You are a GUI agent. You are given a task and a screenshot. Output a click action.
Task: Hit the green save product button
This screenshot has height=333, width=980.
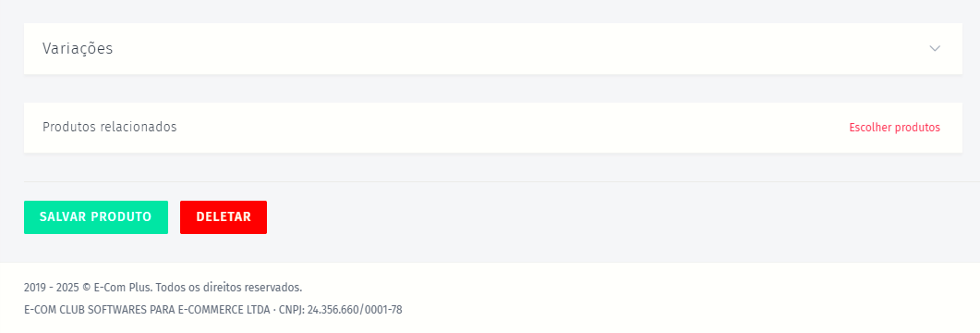click(96, 217)
